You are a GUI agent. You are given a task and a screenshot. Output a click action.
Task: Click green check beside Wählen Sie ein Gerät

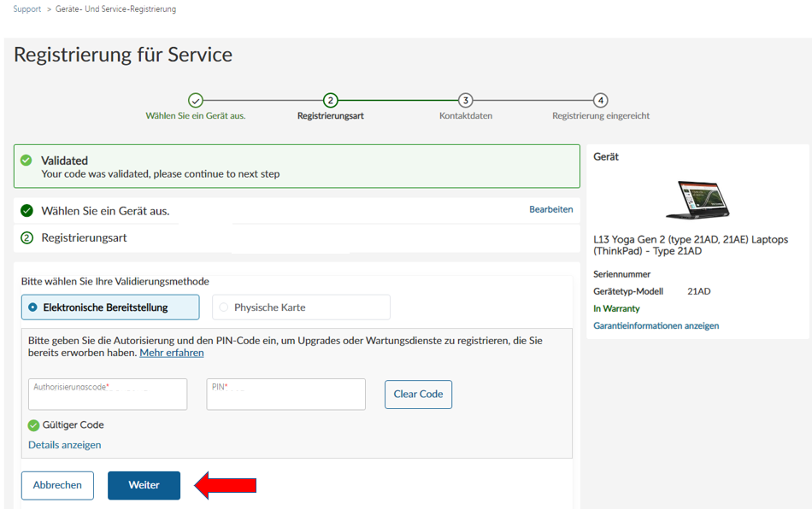[26, 211]
